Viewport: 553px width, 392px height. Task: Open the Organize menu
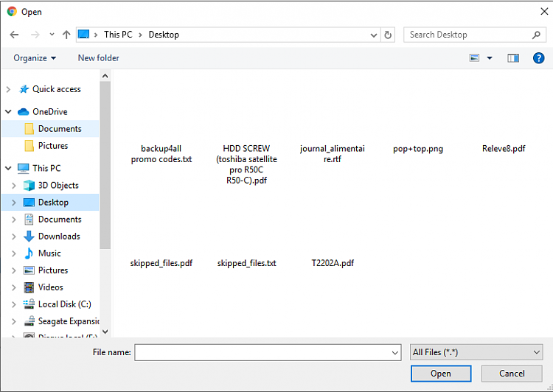point(35,58)
